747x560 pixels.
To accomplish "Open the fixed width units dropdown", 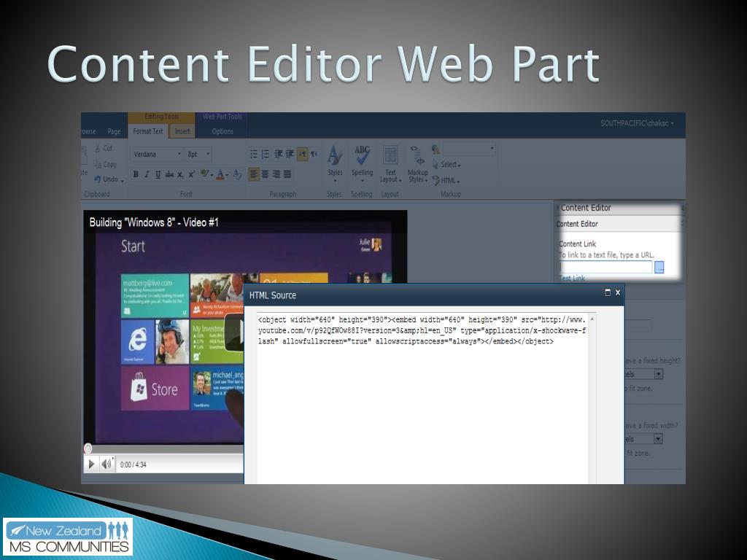I will click(659, 438).
